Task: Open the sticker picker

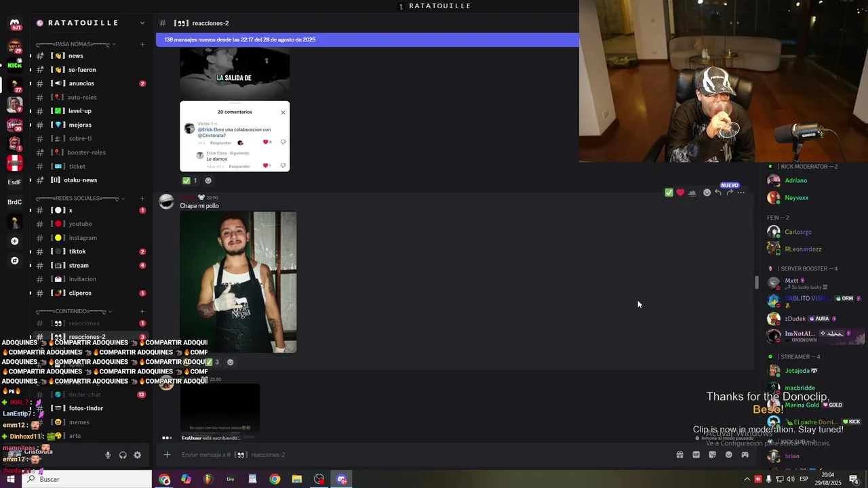Action: pyautogui.click(x=713, y=455)
